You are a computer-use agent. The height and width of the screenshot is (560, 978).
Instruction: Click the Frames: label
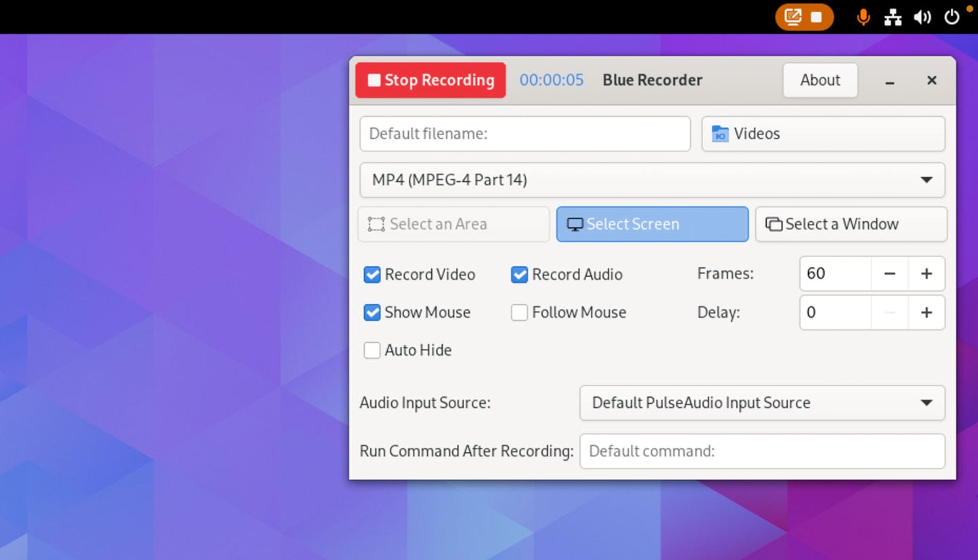(725, 274)
